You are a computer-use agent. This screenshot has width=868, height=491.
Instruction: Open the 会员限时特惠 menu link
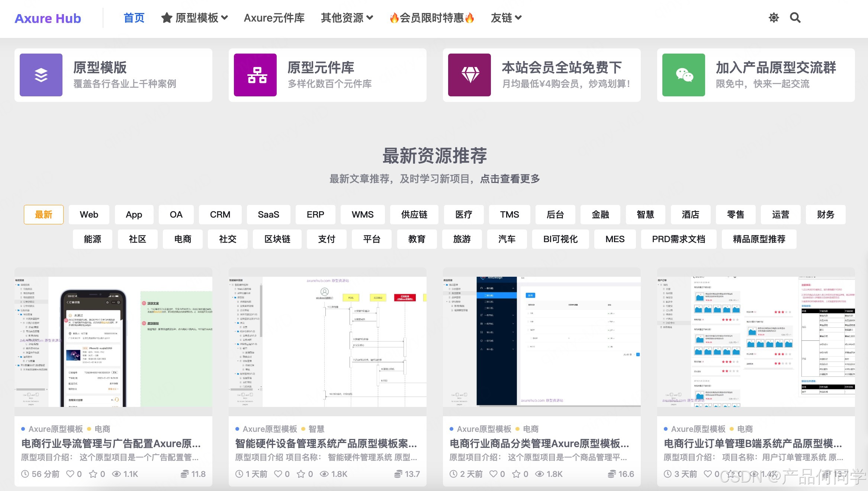pyautogui.click(x=432, y=17)
